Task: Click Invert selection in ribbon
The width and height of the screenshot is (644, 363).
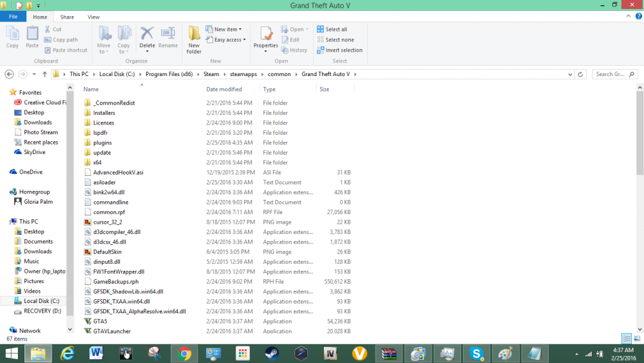Action: pos(339,50)
